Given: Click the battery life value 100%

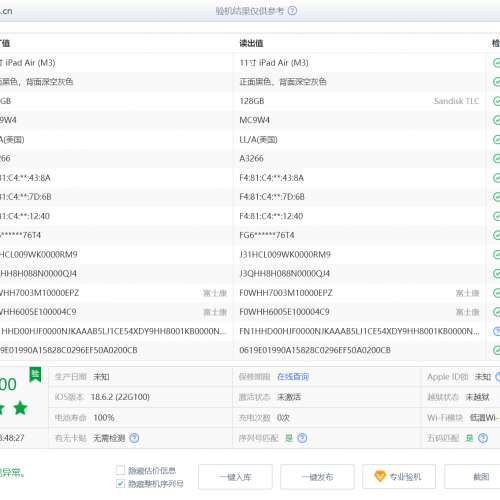Looking at the screenshot, I should [104, 418].
